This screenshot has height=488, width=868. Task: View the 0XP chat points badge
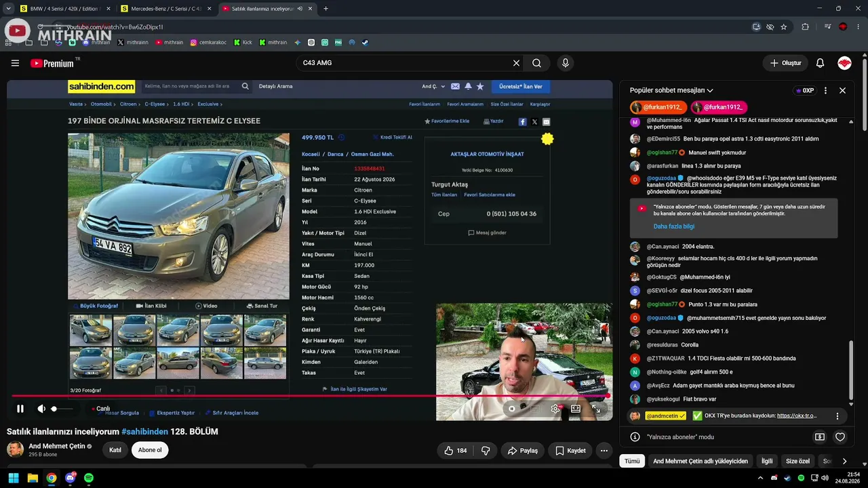pyautogui.click(x=805, y=90)
